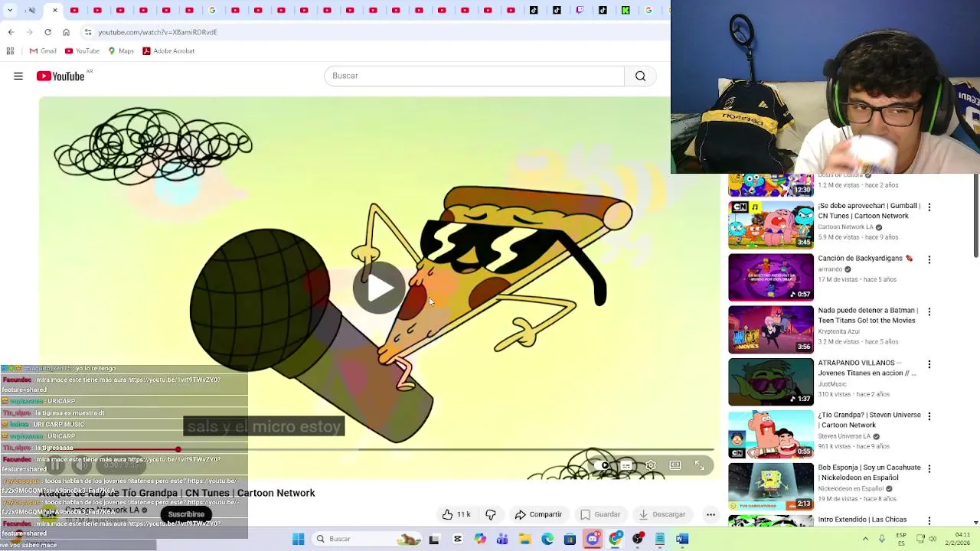The width and height of the screenshot is (980, 551).
Task: Expand hidden icons chevron in system tray
Action: tap(865, 539)
